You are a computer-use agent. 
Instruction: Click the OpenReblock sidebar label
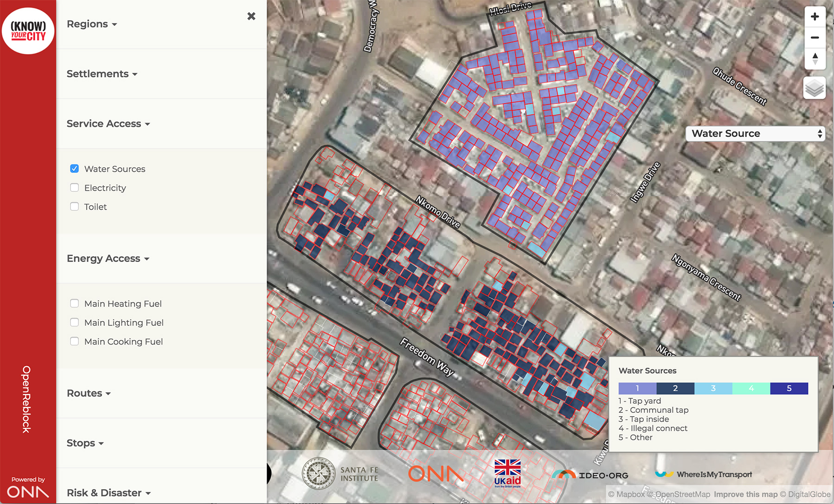(x=26, y=399)
